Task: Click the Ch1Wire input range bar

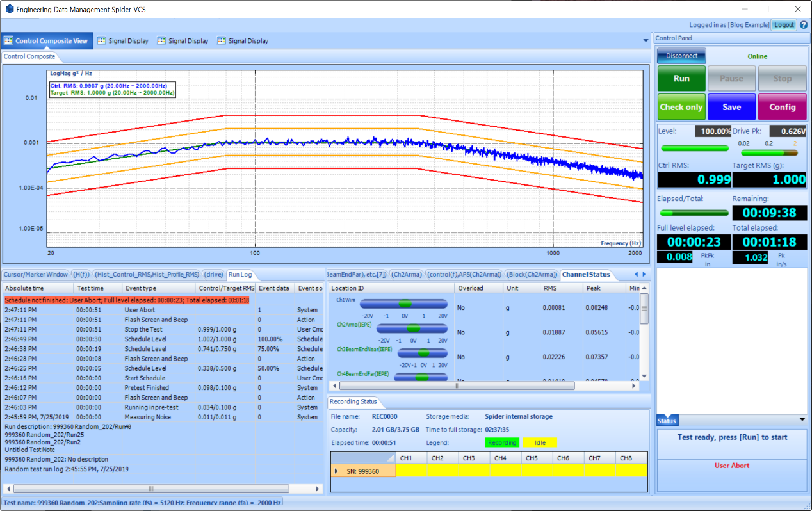Action: point(405,304)
